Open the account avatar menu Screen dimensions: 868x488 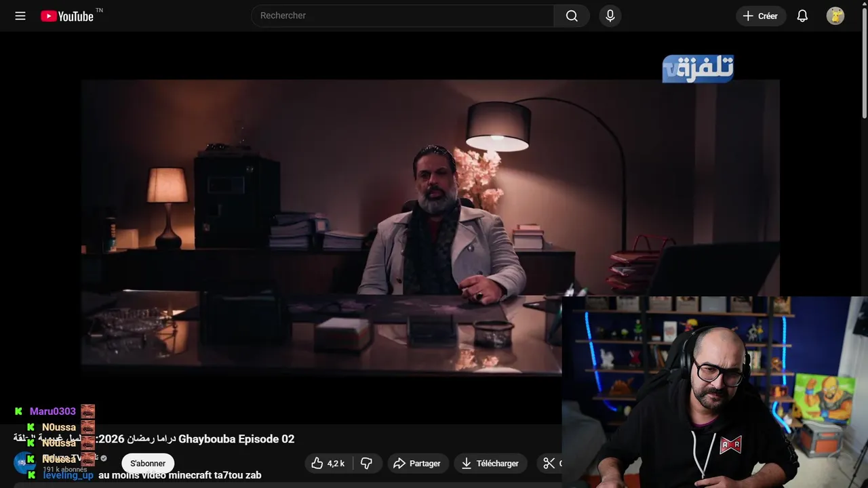pyautogui.click(x=835, y=16)
